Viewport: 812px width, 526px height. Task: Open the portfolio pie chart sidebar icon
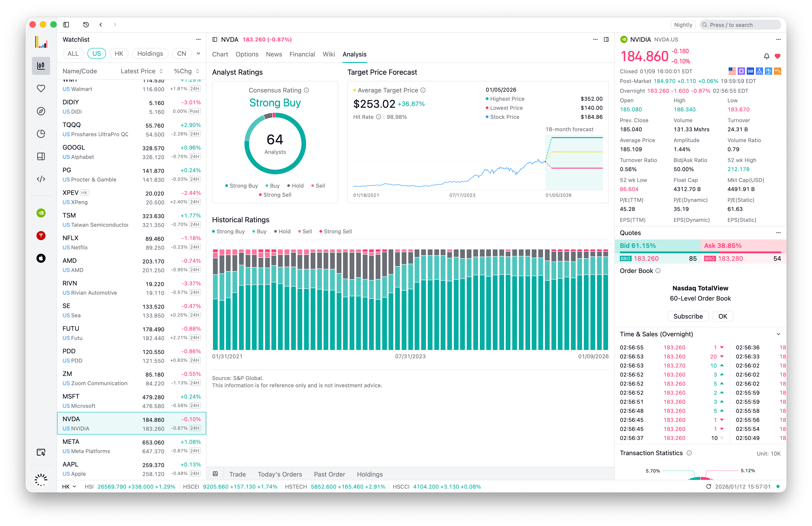coord(41,134)
